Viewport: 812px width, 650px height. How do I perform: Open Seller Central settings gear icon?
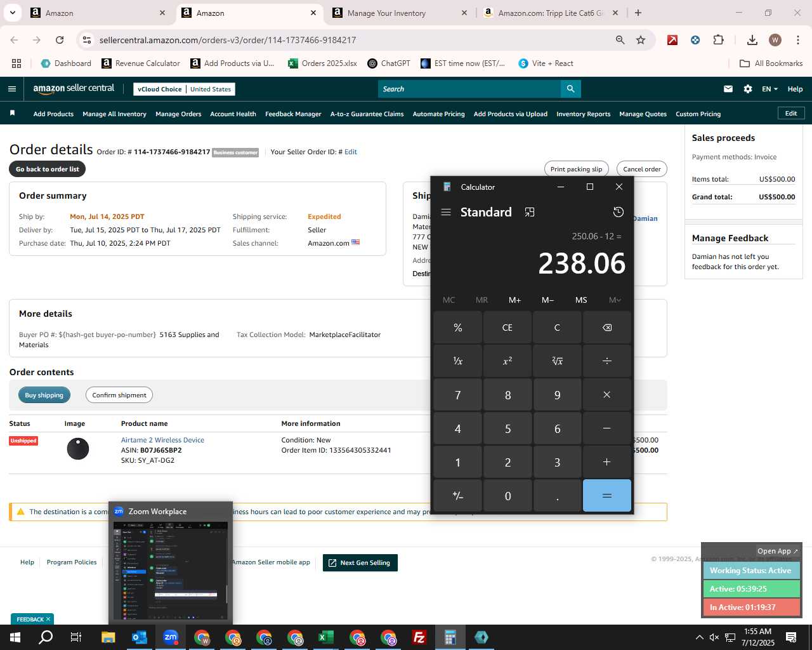click(748, 89)
